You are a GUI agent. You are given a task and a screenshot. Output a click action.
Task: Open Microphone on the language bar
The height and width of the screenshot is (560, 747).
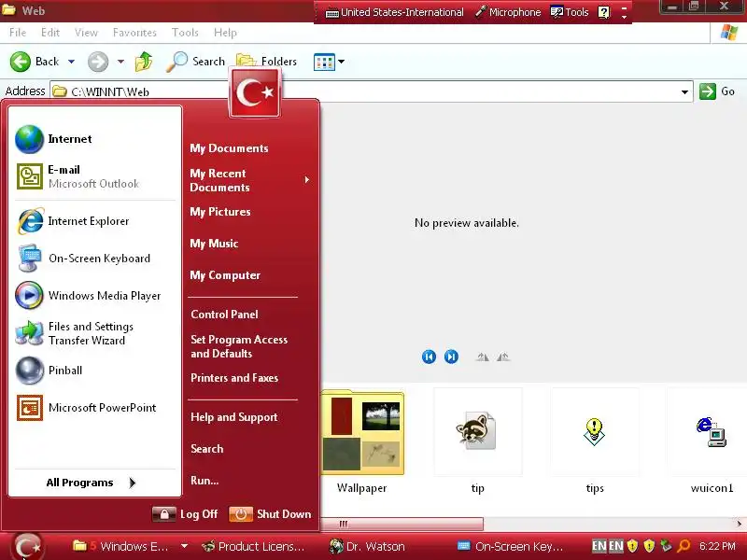pos(508,12)
